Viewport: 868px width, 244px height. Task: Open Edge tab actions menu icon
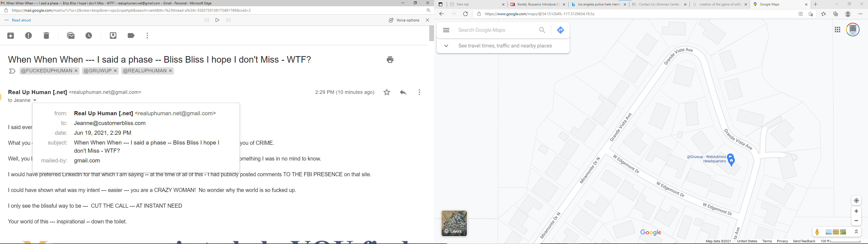click(441, 4)
